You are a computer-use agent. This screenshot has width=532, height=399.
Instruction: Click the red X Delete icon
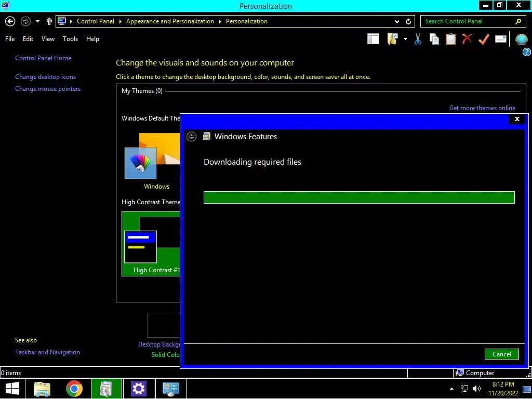coord(467,38)
